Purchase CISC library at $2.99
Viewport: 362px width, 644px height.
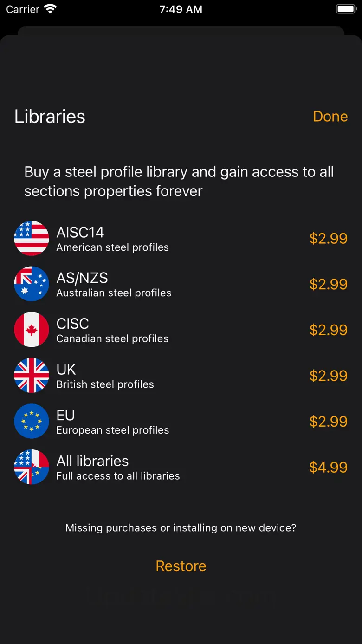[x=328, y=330]
